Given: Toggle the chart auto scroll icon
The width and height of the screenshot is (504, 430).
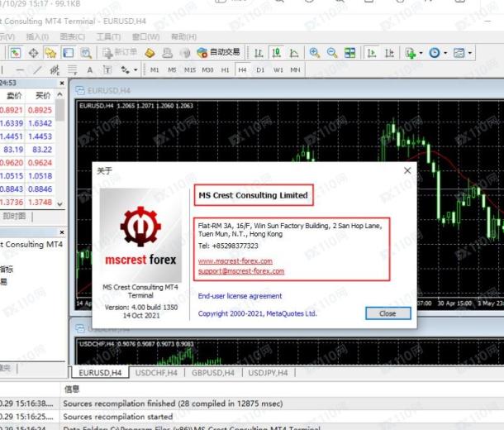Looking at the screenshot, I should [372, 52].
